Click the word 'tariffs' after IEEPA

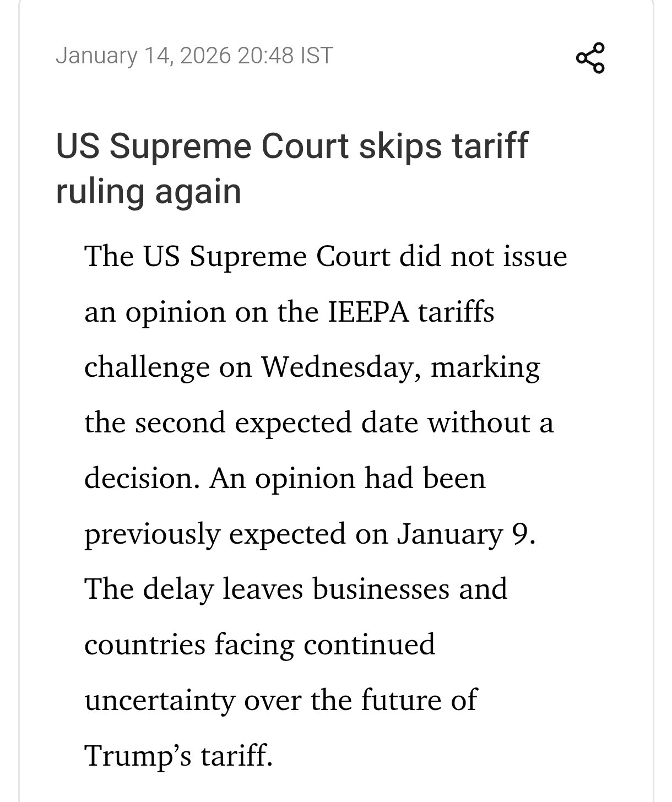(456, 312)
